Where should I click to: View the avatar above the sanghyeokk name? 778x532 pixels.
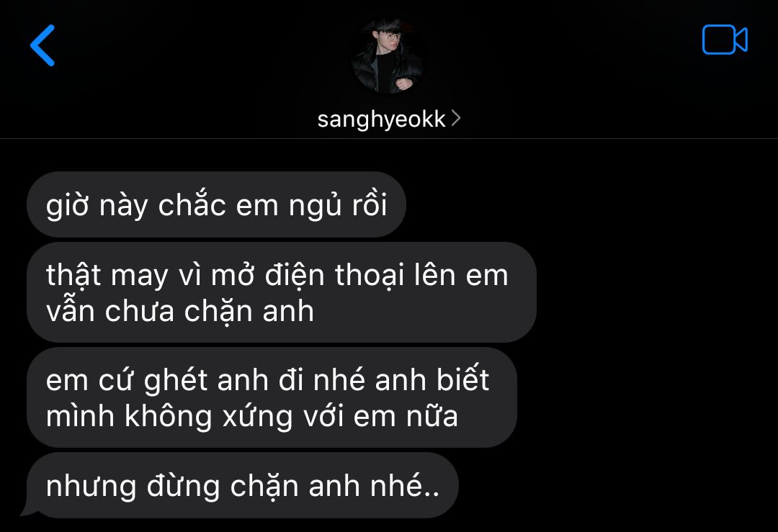[387, 55]
